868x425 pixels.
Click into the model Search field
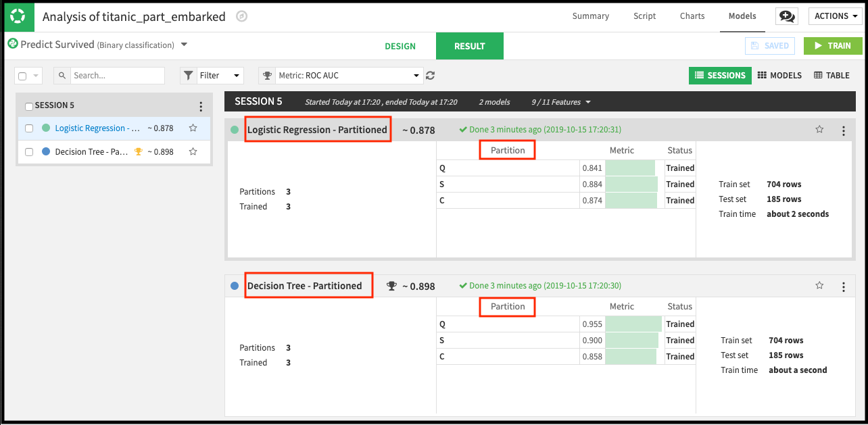point(117,76)
